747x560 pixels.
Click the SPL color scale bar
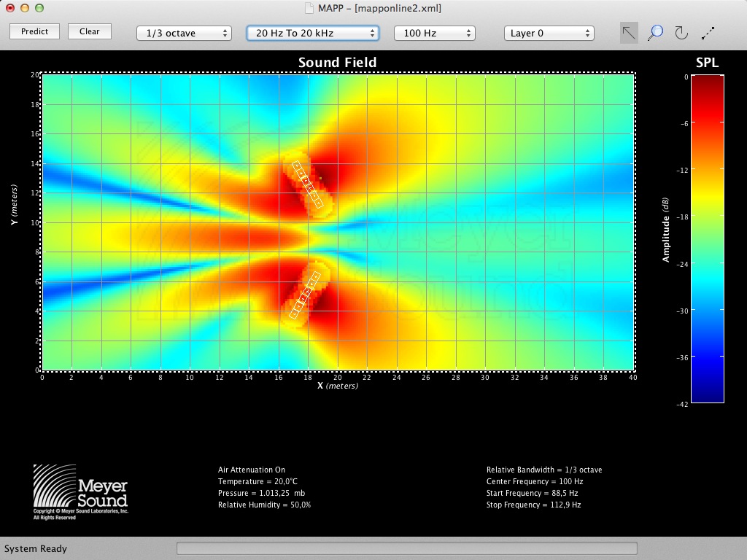click(708, 238)
